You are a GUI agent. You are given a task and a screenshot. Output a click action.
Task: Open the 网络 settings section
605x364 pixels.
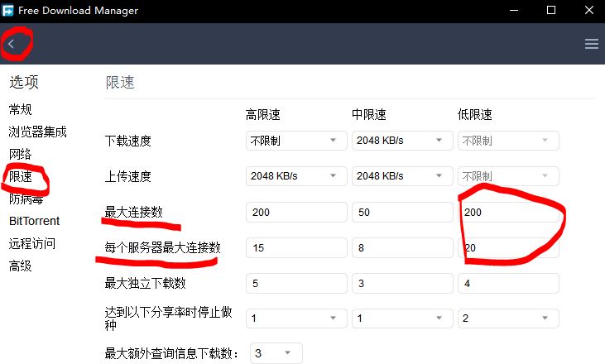point(21,154)
